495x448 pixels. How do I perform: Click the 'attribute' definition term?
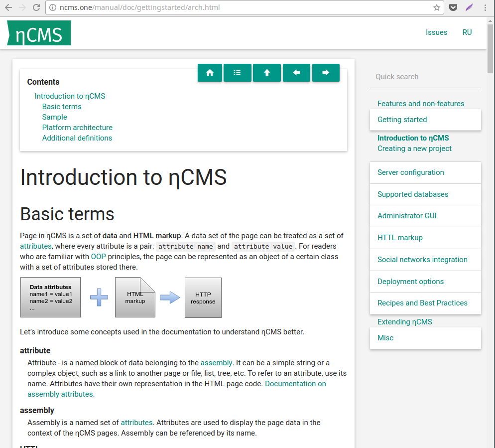pos(35,351)
